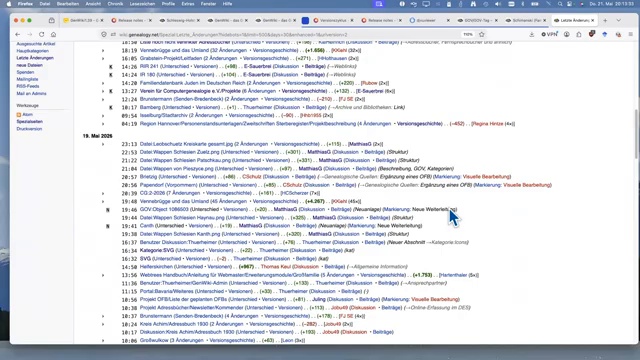
Task: Go to the browser home page icon
Action: click(53, 35)
